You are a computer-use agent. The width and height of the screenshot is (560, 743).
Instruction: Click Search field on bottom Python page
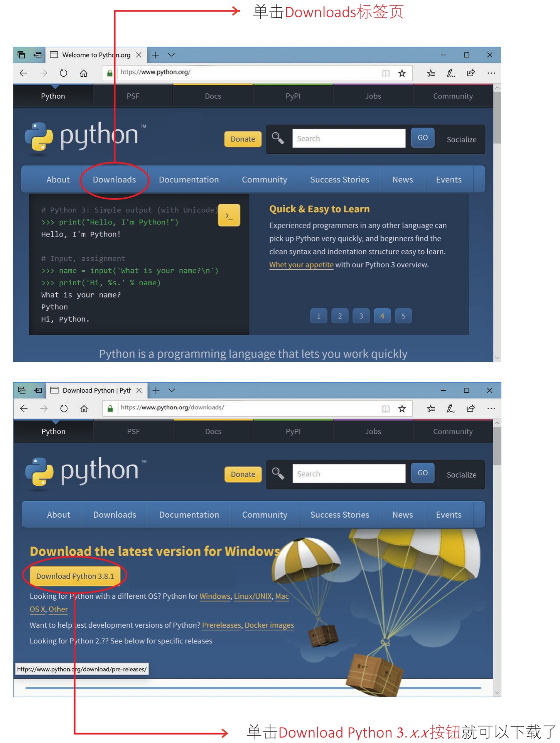click(x=349, y=473)
